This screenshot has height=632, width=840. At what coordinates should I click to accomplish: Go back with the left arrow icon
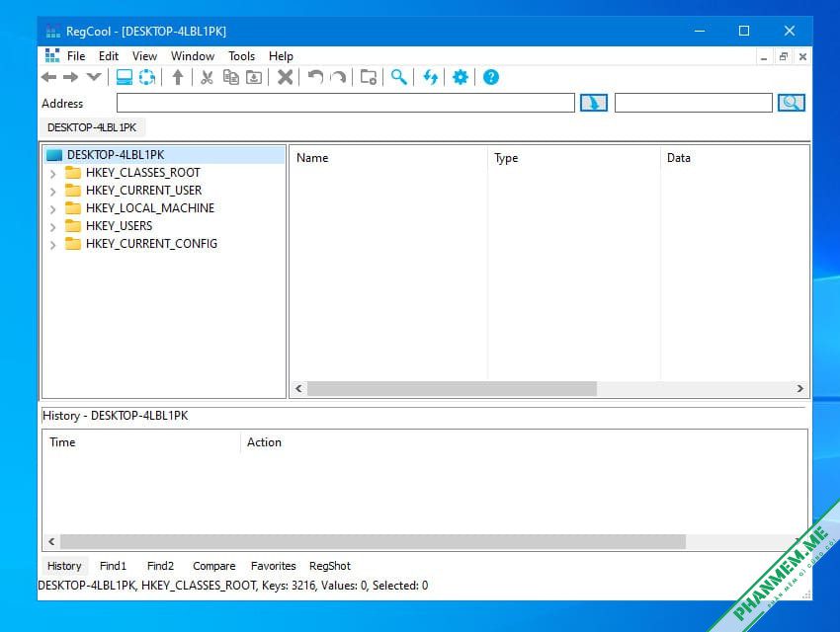[x=48, y=78]
